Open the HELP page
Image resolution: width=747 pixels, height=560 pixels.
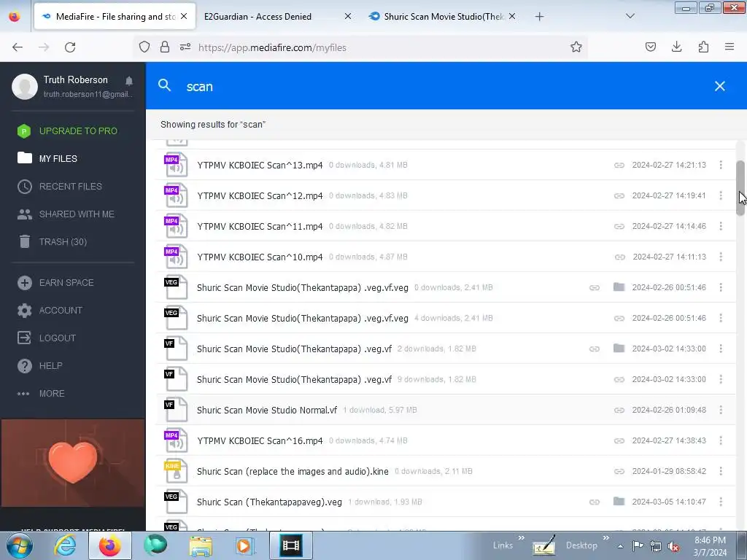(40, 366)
